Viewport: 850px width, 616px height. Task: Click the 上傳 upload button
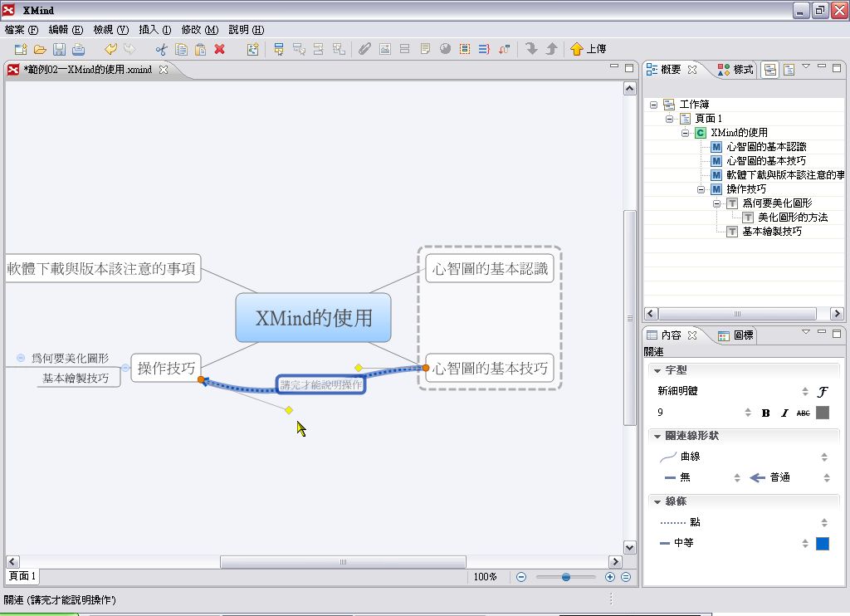(589, 49)
